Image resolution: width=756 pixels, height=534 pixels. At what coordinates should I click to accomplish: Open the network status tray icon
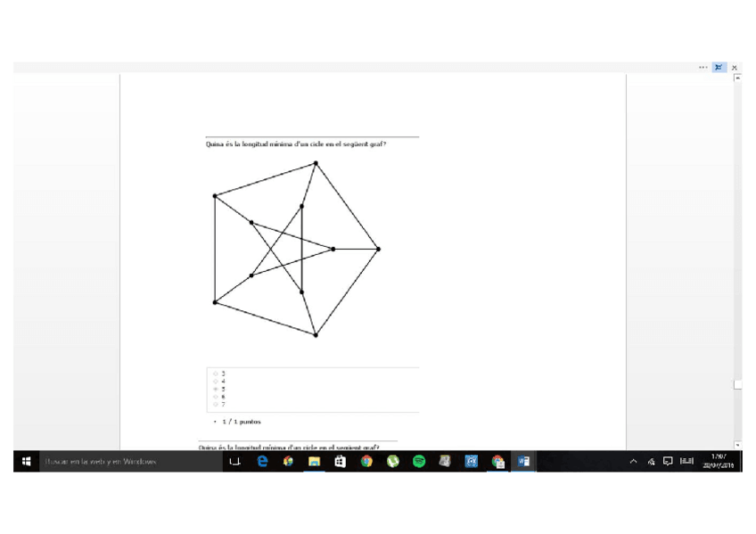(652, 461)
